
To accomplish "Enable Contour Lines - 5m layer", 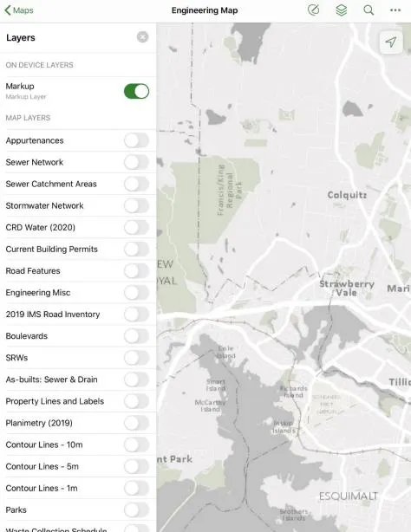I will tap(136, 466).
